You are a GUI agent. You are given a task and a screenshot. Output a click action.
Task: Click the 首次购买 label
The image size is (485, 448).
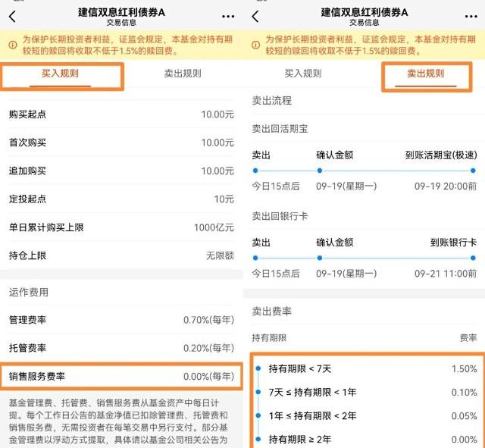[27, 143]
